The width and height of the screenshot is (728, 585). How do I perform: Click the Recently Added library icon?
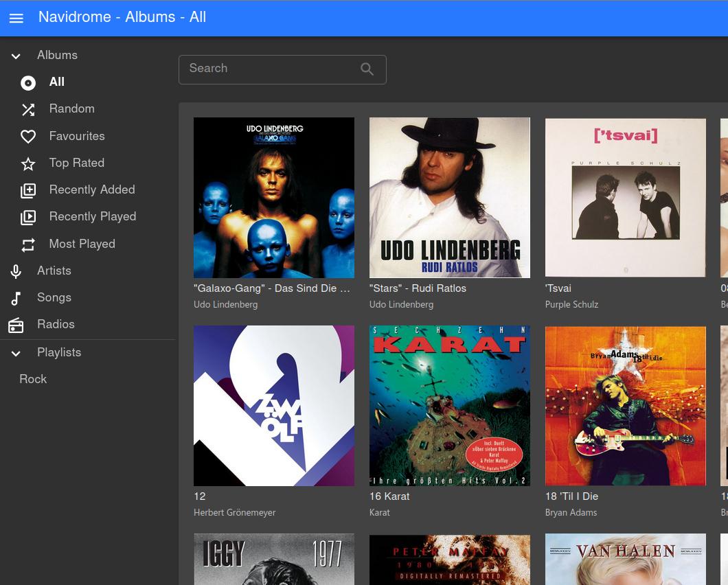tap(28, 190)
